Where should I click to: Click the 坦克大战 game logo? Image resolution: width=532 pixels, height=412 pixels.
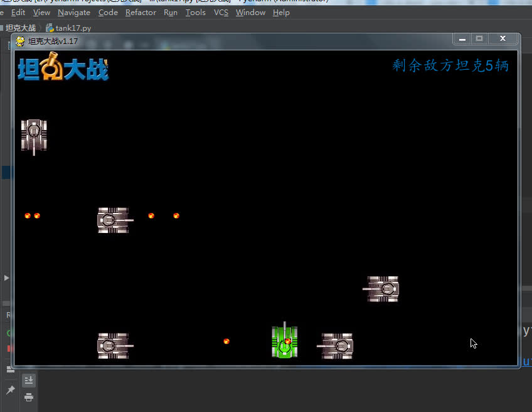[x=63, y=67]
